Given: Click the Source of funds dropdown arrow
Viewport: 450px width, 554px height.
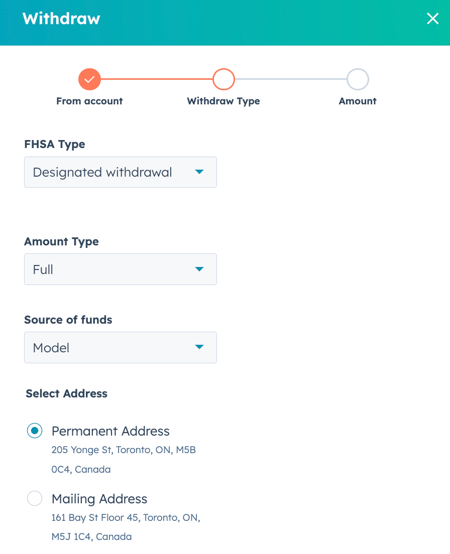Looking at the screenshot, I should click(x=199, y=347).
